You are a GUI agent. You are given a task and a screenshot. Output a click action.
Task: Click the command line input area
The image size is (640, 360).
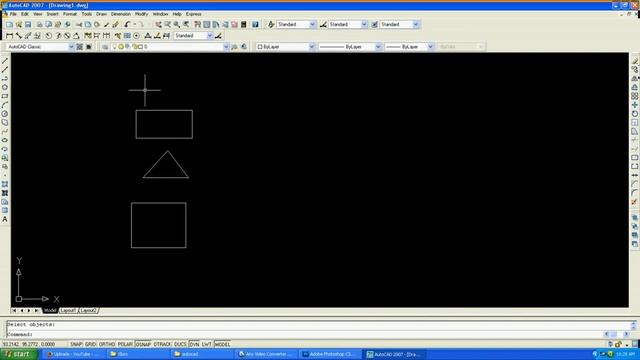[304, 334]
